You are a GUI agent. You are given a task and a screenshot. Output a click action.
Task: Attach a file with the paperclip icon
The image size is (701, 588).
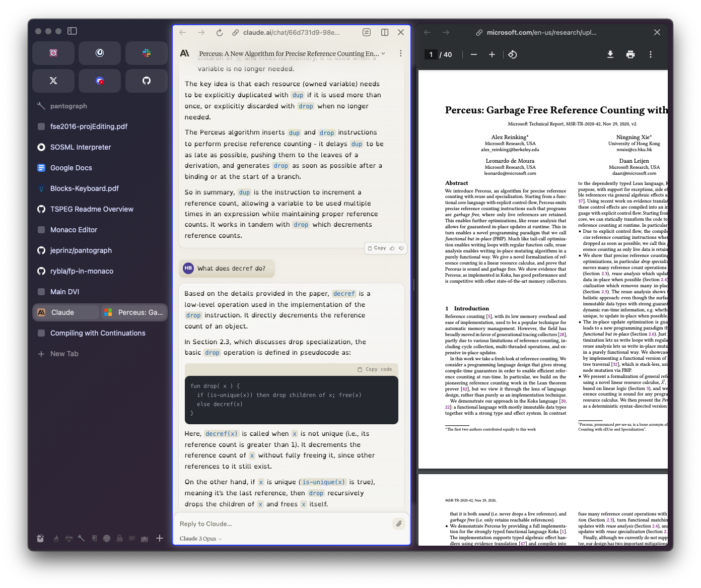pos(399,524)
